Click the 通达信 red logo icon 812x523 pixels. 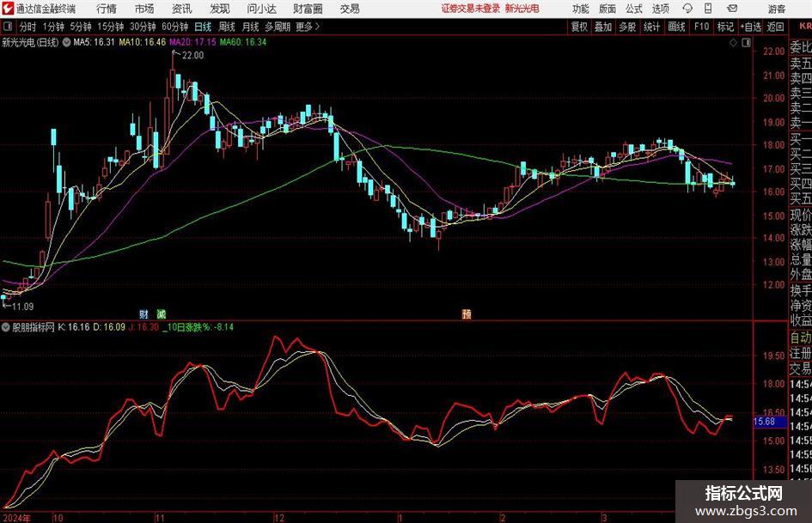pos(7,9)
